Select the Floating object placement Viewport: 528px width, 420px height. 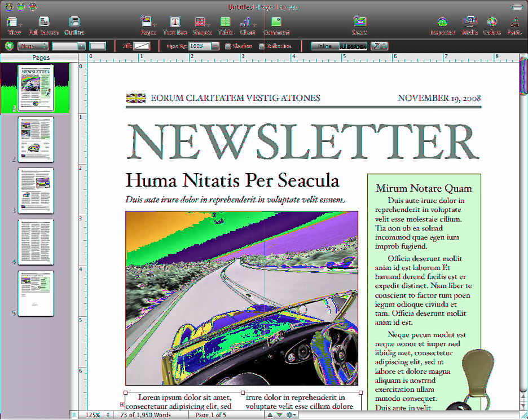tap(353, 46)
